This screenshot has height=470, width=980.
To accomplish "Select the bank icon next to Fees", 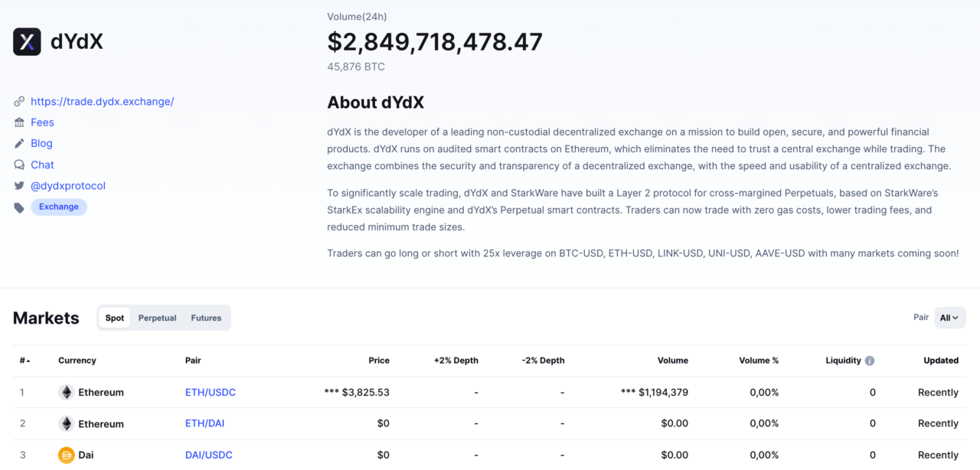I will pyautogui.click(x=18, y=122).
